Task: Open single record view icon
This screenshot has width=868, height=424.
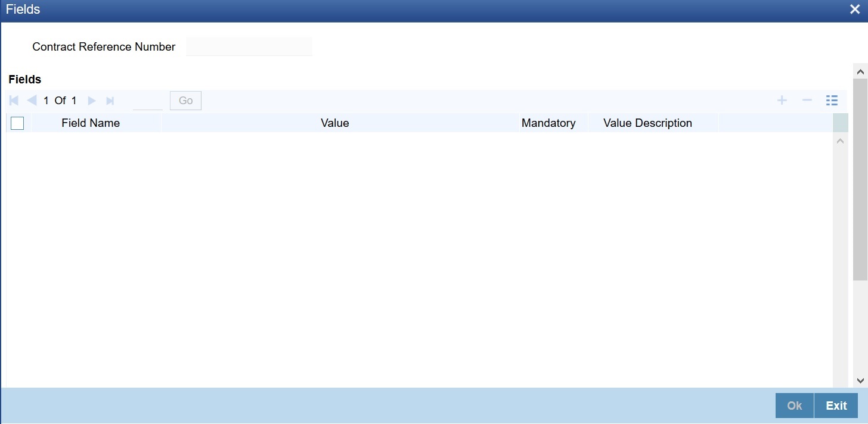Action: tap(832, 100)
